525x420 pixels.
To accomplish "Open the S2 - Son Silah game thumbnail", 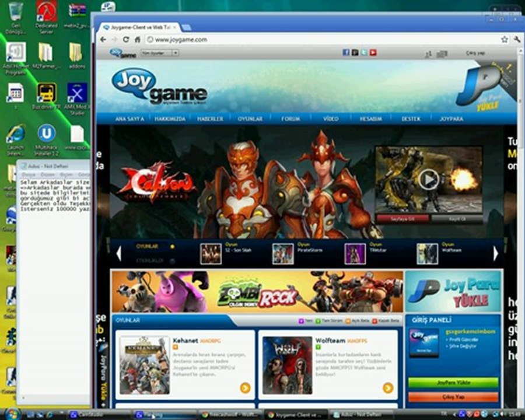I will [x=210, y=254].
